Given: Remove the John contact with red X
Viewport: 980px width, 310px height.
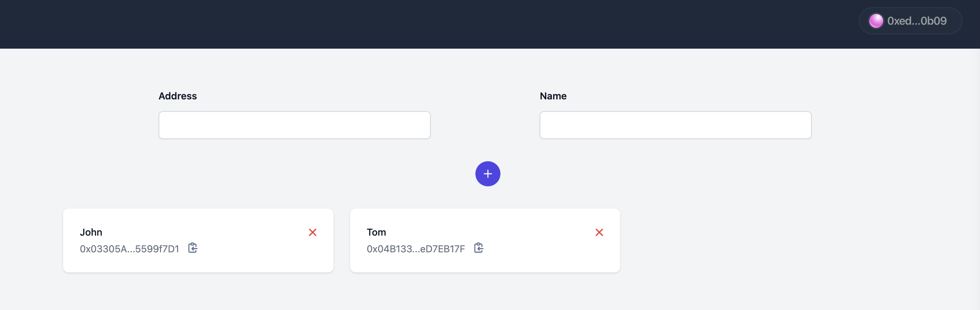Looking at the screenshot, I should pyautogui.click(x=312, y=232).
